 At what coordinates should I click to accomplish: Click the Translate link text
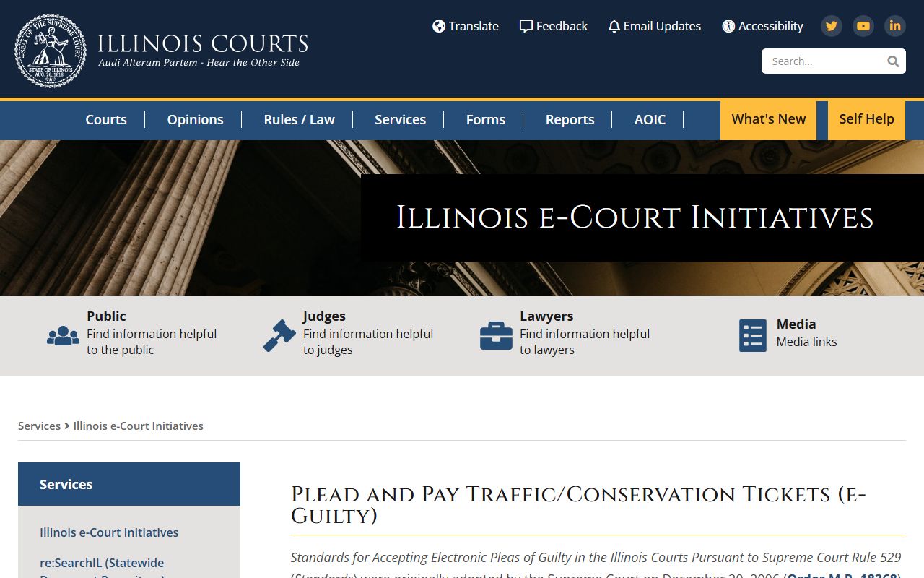[474, 26]
